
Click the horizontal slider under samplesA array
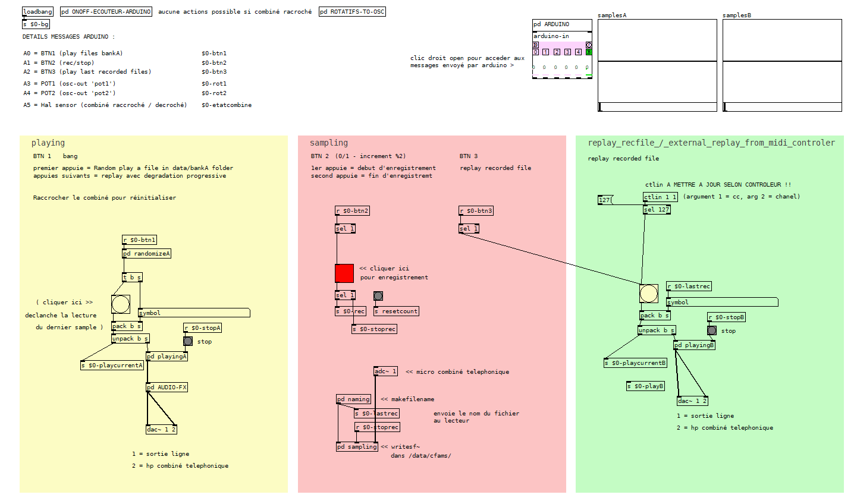(x=657, y=107)
